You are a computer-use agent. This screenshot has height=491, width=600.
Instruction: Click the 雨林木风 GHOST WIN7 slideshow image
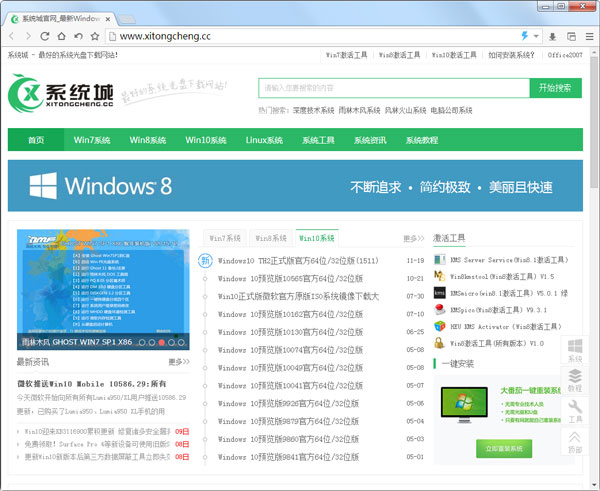[103, 290]
